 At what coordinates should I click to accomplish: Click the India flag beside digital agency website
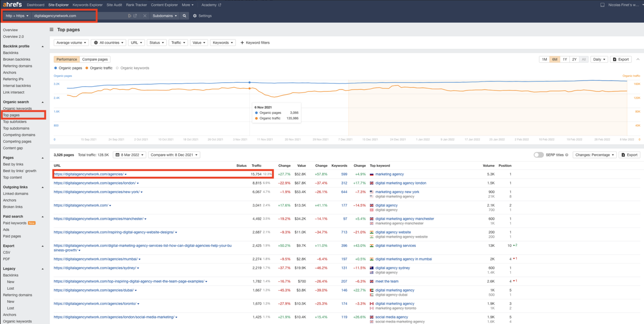point(371,232)
